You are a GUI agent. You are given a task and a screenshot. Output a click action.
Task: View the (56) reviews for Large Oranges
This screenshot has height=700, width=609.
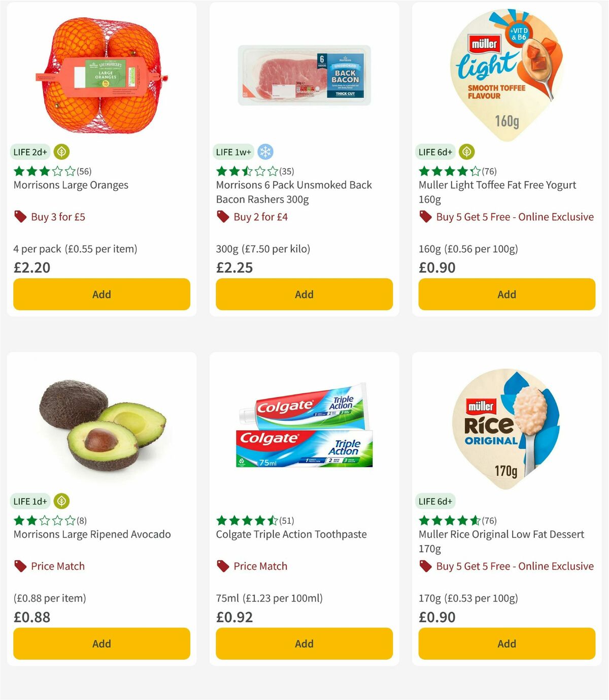[x=83, y=171]
